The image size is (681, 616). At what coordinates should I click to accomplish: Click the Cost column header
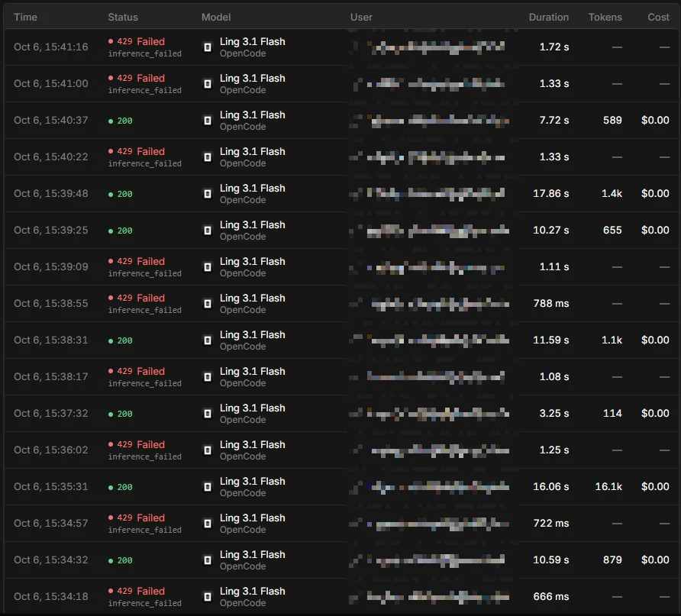pyautogui.click(x=658, y=17)
